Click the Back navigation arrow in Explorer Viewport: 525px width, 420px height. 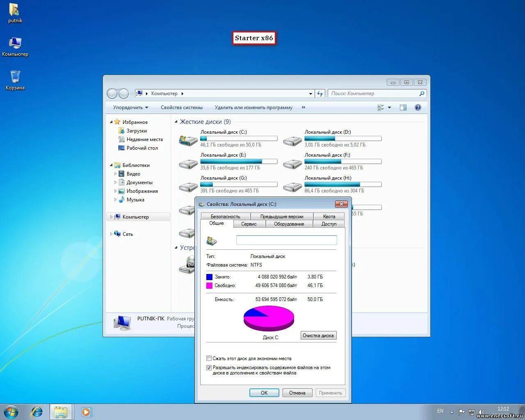(112, 94)
